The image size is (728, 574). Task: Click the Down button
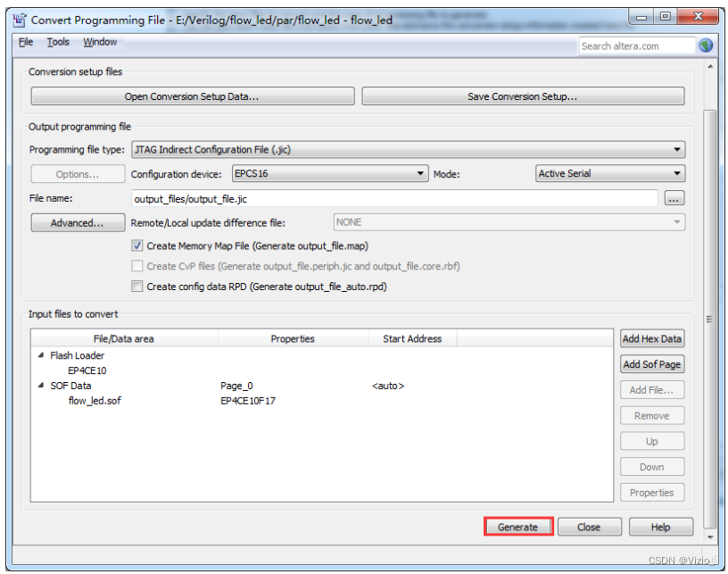(x=652, y=467)
